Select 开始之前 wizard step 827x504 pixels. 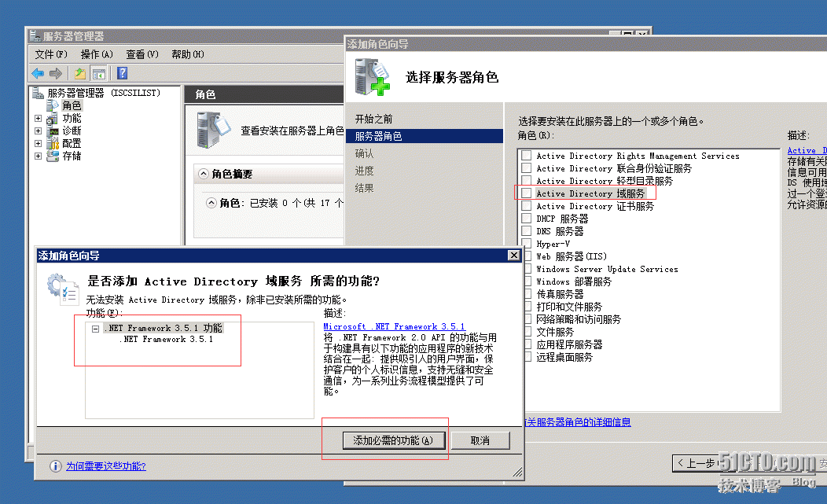[x=373, y=120]
